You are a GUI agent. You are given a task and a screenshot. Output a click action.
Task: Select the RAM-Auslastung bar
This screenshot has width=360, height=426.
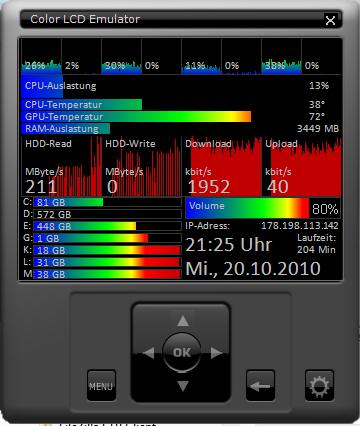pos(66,129)
